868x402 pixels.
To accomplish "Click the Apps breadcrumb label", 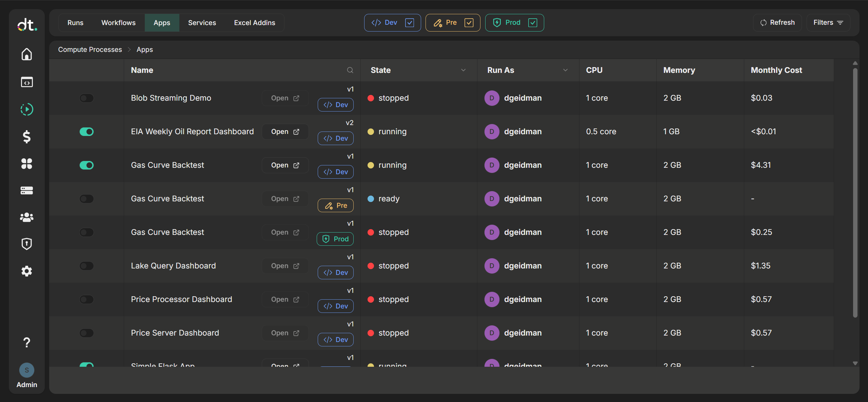I will 145,49.
